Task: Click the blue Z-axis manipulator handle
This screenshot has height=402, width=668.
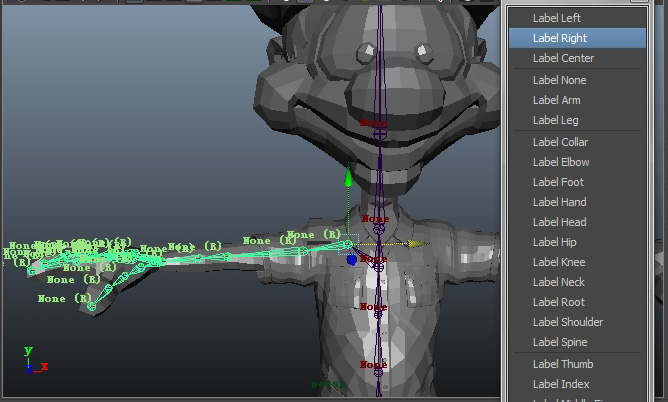Action: tap(351, 260)
